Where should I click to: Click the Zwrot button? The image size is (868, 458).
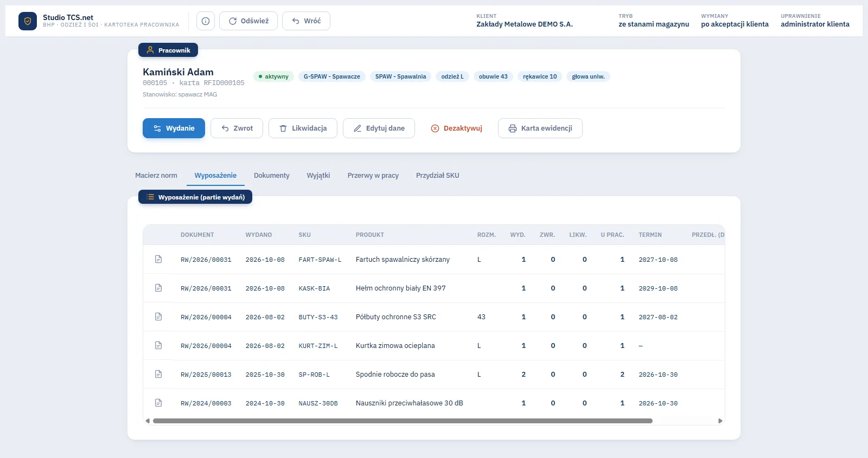237,128
